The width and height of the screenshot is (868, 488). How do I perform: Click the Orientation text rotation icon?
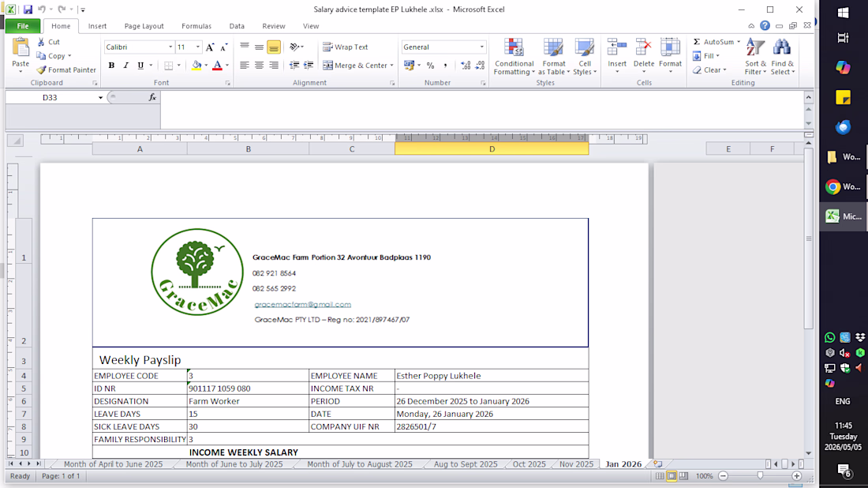(294, 47)
